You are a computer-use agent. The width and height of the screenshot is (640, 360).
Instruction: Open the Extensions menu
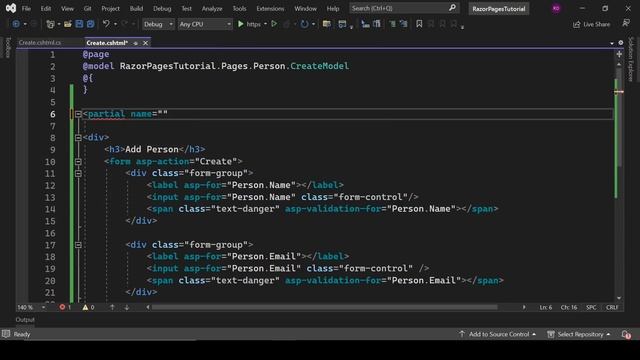(x=270, y=8)
